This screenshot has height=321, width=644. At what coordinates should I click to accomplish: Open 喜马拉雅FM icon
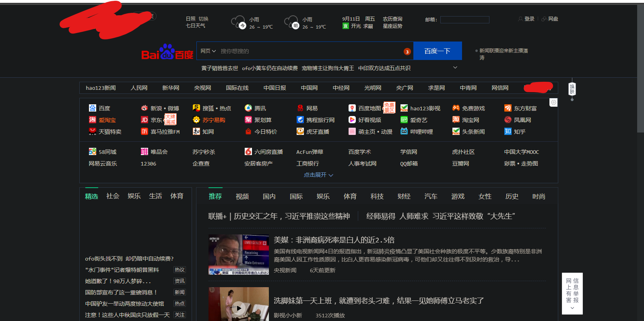click(x=144, y=131)
